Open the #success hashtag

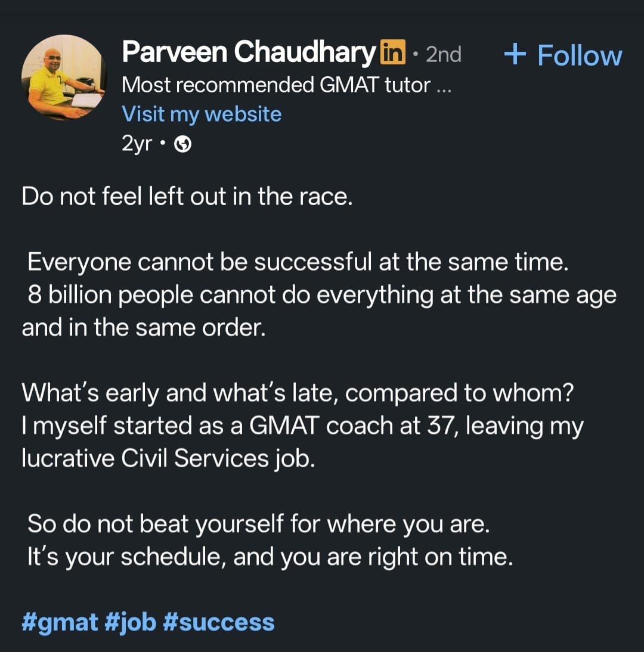(218, 622)
